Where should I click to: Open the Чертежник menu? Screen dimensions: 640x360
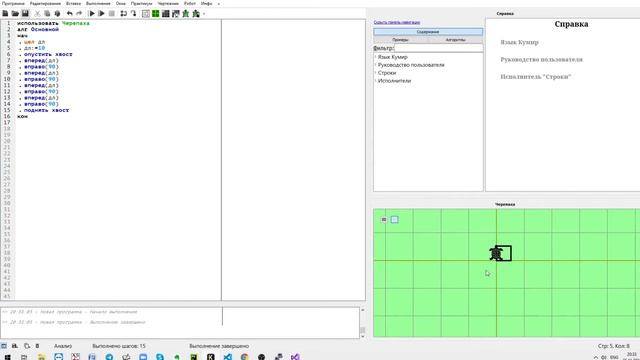pos(168,3)
